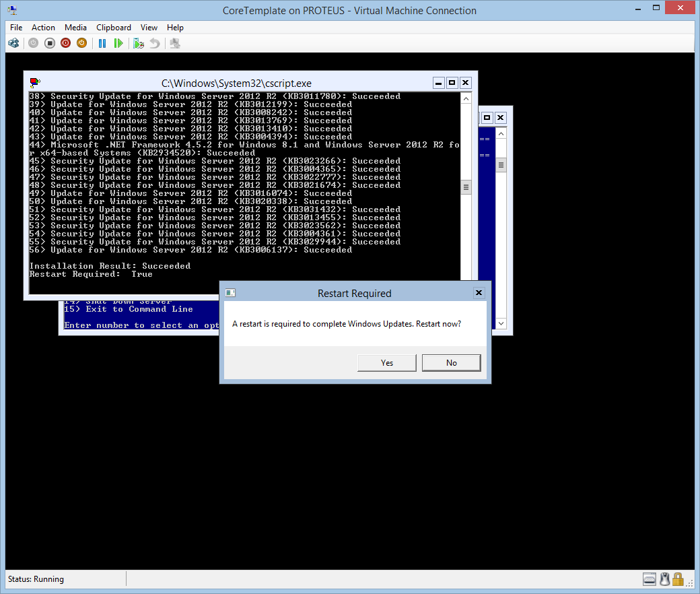Click the mouse icon in status bar
The image size is (700, 594).
(664, 579)
